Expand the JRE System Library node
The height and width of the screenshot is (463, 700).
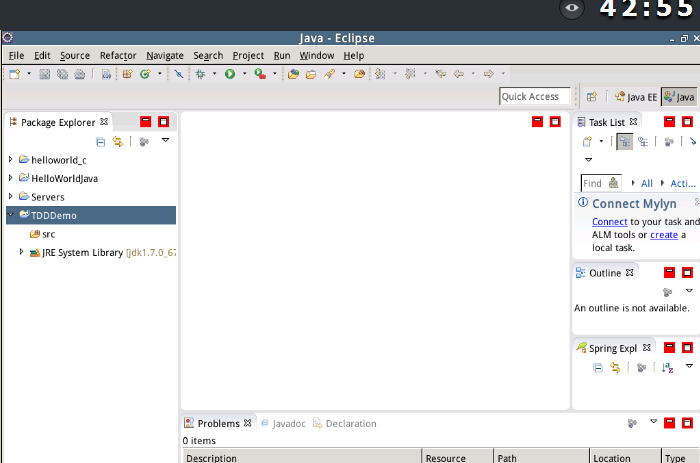point(21,252)
